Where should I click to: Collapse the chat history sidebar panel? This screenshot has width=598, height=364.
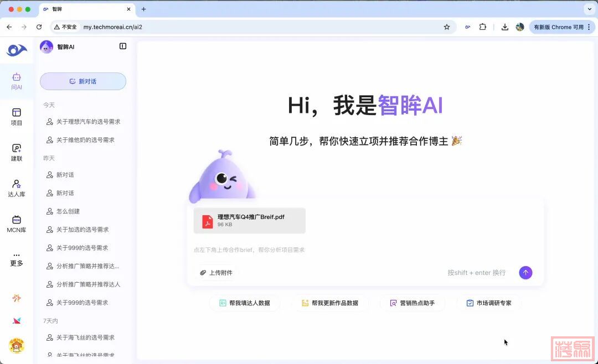[123, 46]
